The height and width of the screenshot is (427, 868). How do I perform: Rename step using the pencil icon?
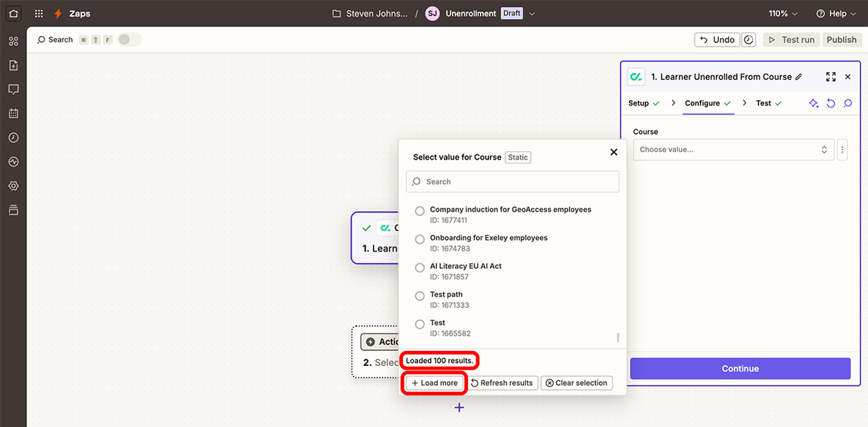click(799, 77)
